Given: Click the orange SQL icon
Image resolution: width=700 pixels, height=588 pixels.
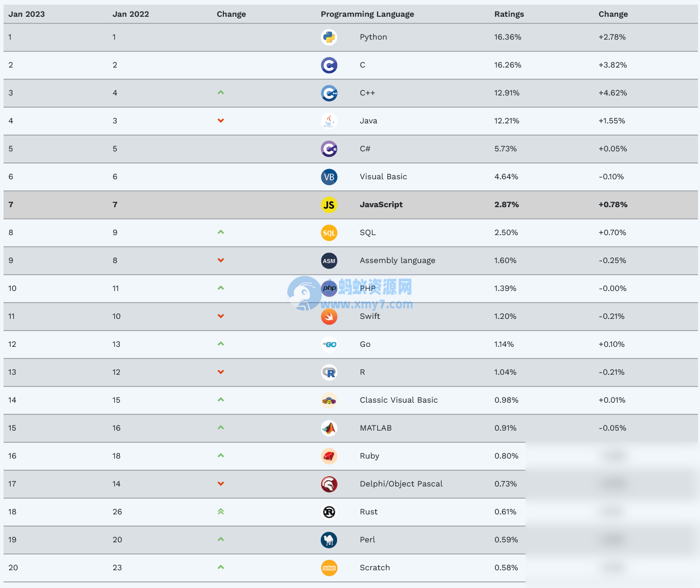Looking at the screenshot, I should (x=329, y=233).
